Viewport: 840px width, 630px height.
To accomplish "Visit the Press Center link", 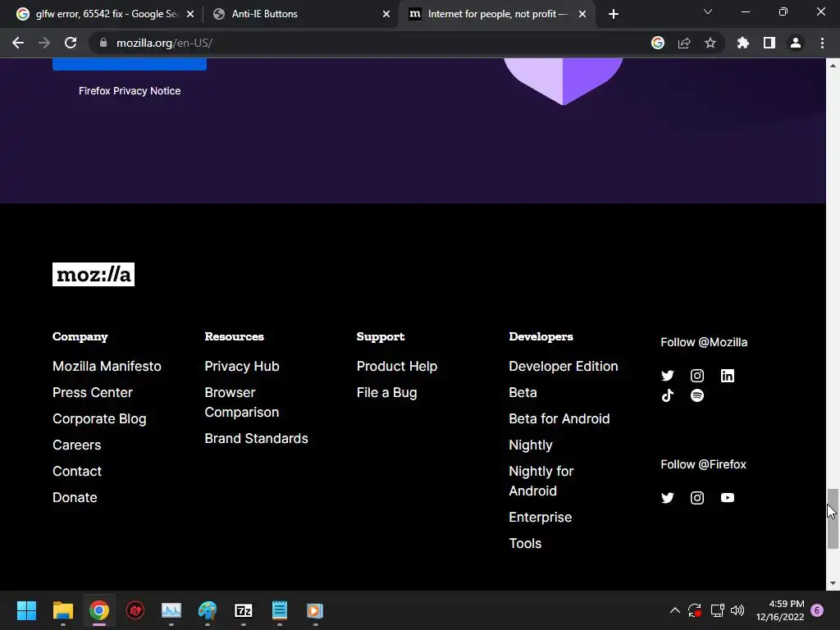I will (92, 392).
